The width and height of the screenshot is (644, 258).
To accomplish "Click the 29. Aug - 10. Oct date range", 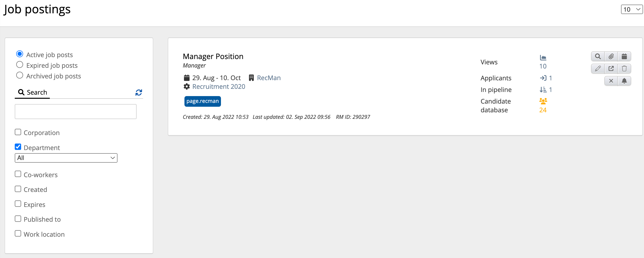I will pos(217,78).
